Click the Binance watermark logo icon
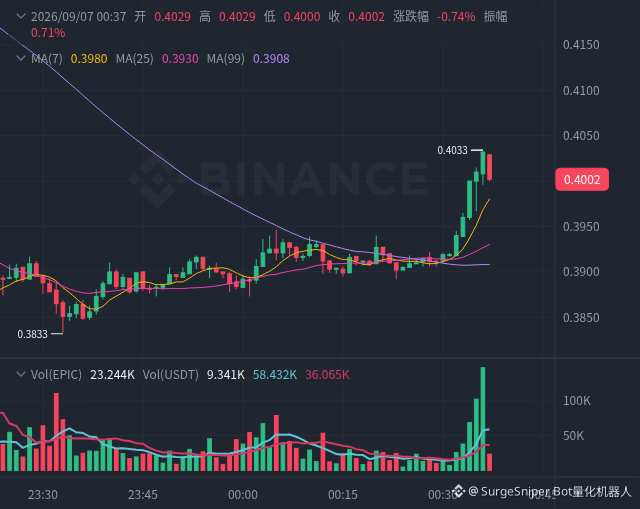This screenshot has width=640, height=509. [158, 179]
